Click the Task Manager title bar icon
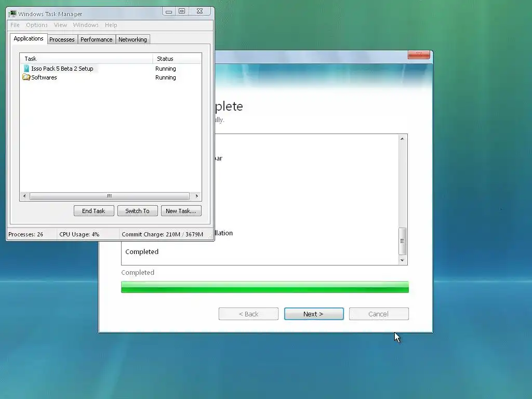This screenshot has width=532, height=399. click(12, 14)
